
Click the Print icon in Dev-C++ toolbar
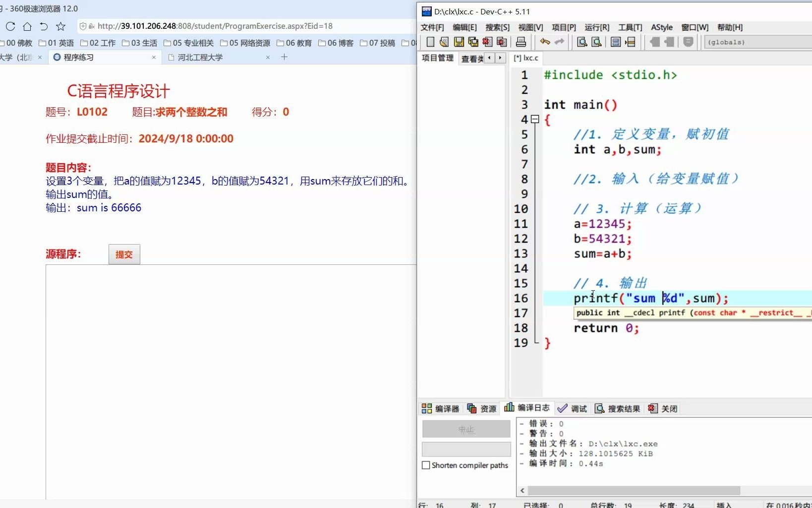[x=521, y=42]
